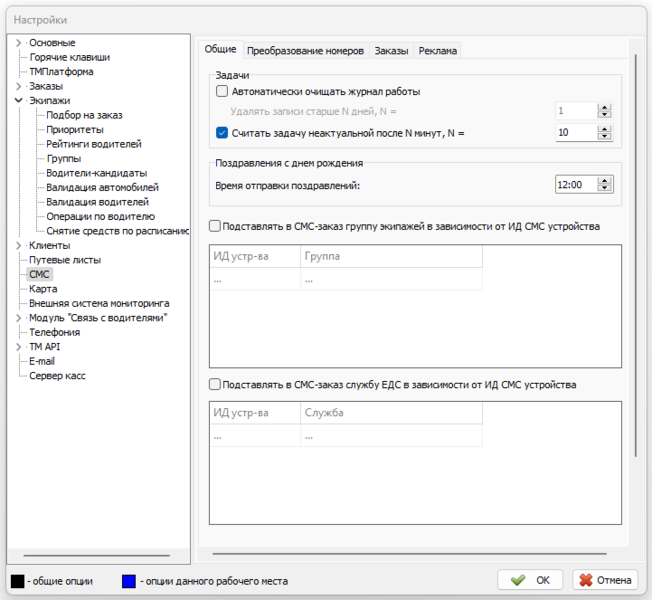Click the green checkmark OK button
The image size is (652, 600).
pos(532,580)
